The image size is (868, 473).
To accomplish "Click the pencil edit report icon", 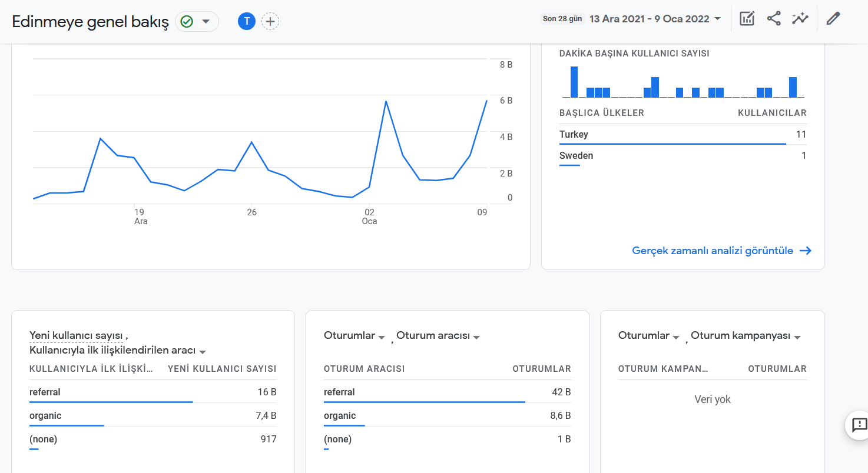I will 833,19.
